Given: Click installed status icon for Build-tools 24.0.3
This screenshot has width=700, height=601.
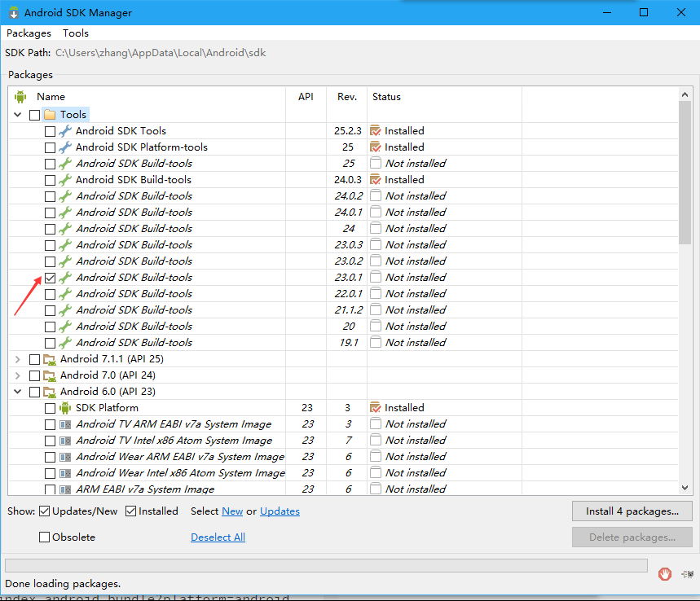Looking at the screenshot, I should [376, 180].
